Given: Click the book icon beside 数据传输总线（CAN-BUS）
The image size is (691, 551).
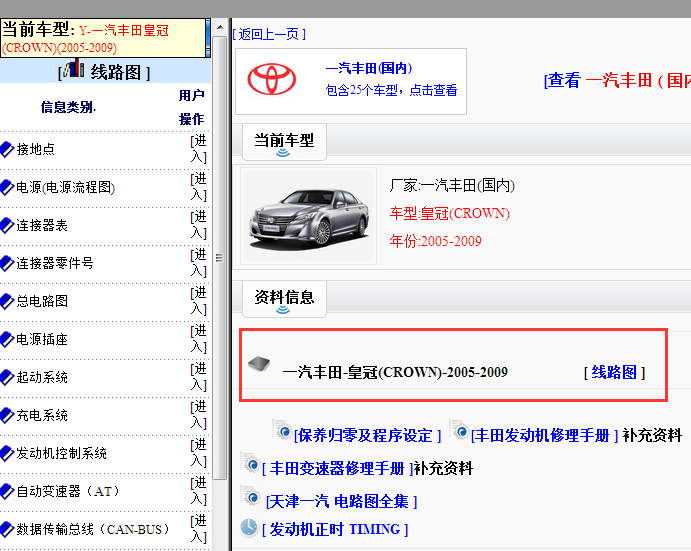Looking at the screenshot, I should 7,529.
